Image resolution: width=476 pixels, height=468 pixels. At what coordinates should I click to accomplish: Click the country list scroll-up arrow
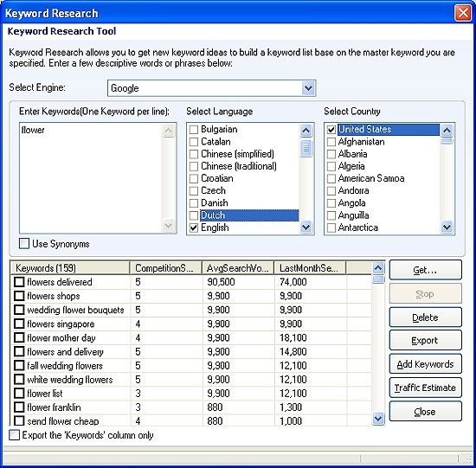[447, 131]
